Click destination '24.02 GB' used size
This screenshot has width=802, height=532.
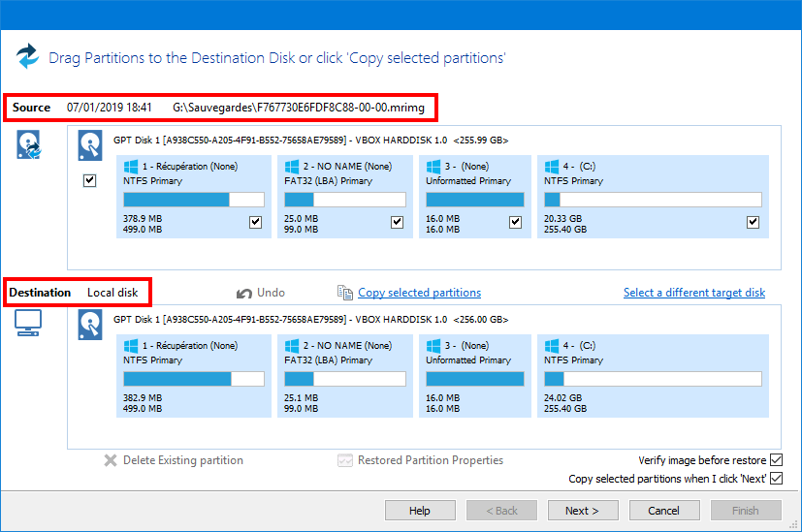563,398
